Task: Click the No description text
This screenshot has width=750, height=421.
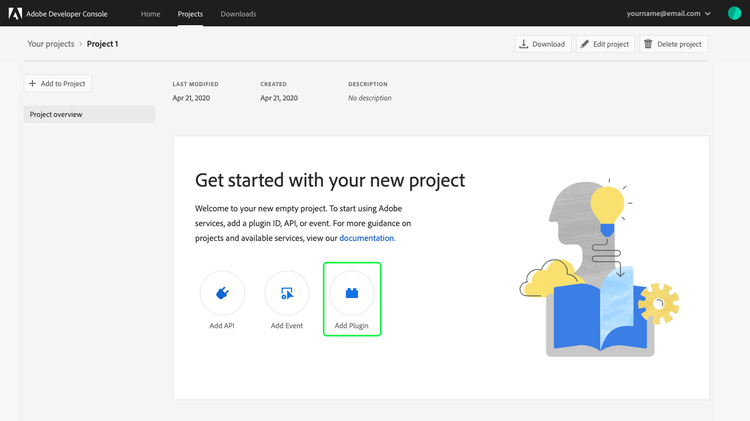Action: [370, 98]
